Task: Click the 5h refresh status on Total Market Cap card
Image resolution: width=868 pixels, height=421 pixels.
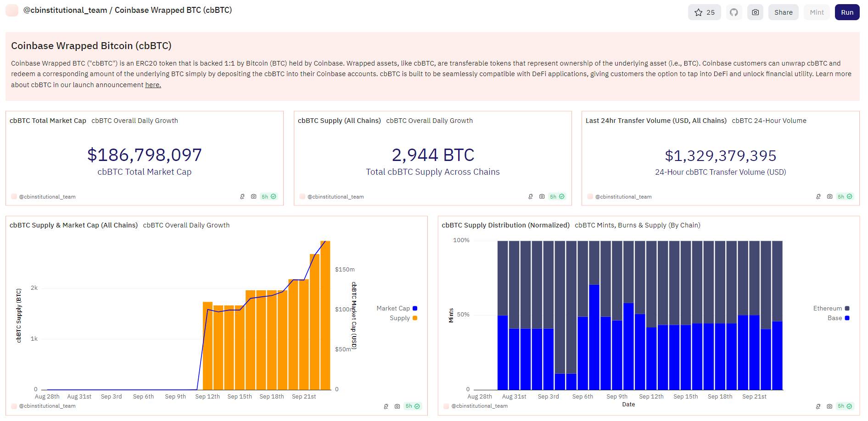Action: (x=269, y=196)
